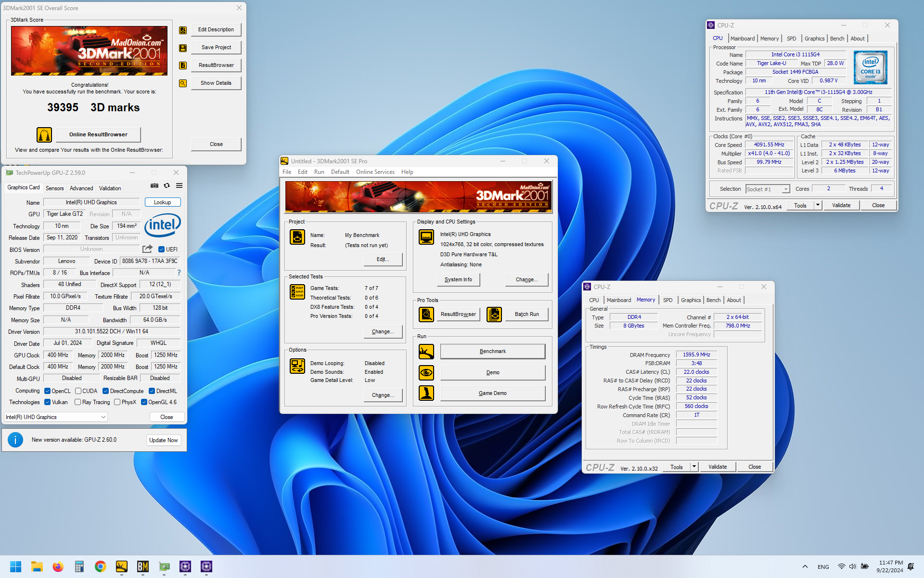Click the Selected Tests checklist icon
Viewport: 924px width, 578px height.
(297, 292)
